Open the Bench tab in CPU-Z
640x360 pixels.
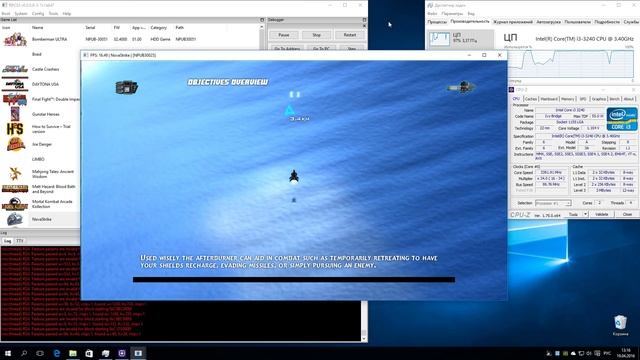click(x=614, y=99)
